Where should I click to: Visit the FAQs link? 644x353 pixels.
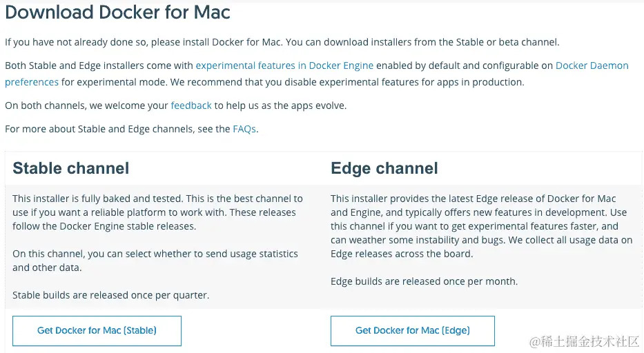tap(244, 129)
